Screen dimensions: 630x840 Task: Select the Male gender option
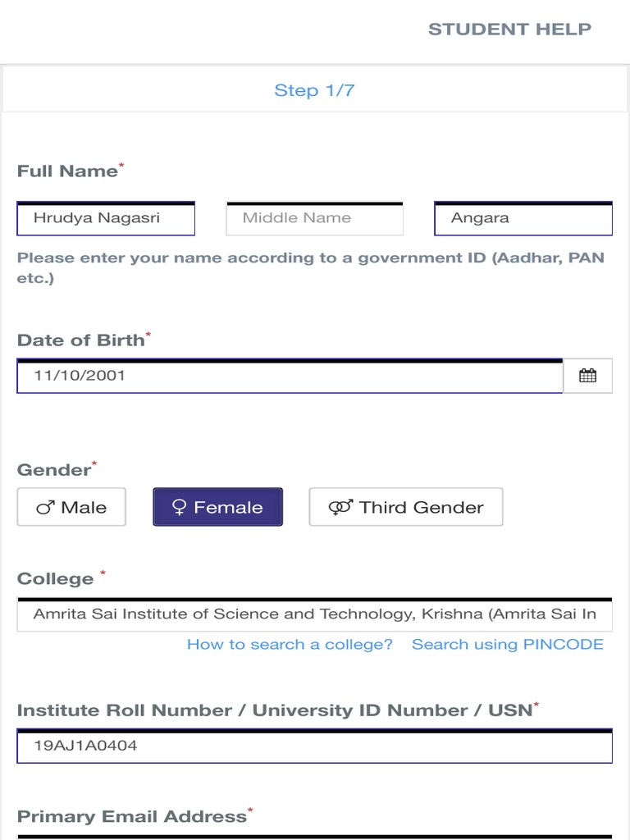(71, 507)
